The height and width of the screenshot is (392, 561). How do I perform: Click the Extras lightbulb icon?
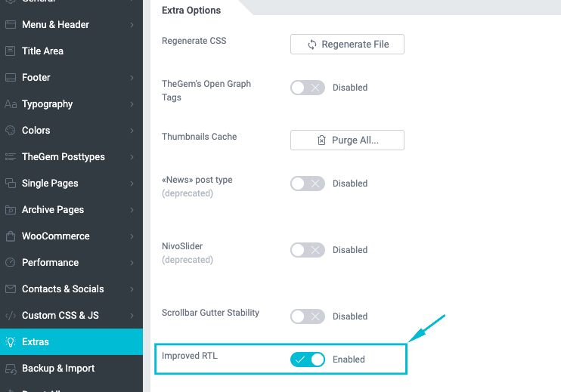tap(11, 342)
